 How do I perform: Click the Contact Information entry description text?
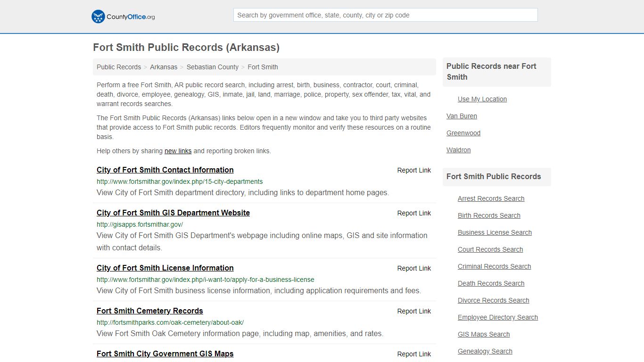[x=243, y=192]
